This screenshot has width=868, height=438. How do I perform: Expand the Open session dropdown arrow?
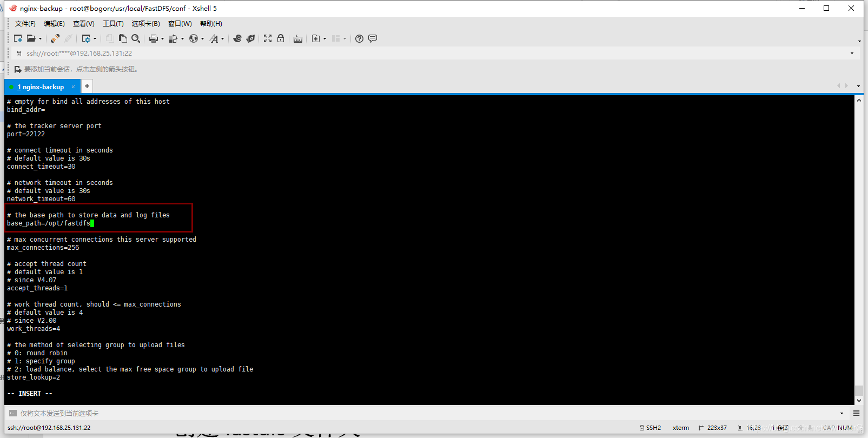pyautogui.click(x=40, y=39)
